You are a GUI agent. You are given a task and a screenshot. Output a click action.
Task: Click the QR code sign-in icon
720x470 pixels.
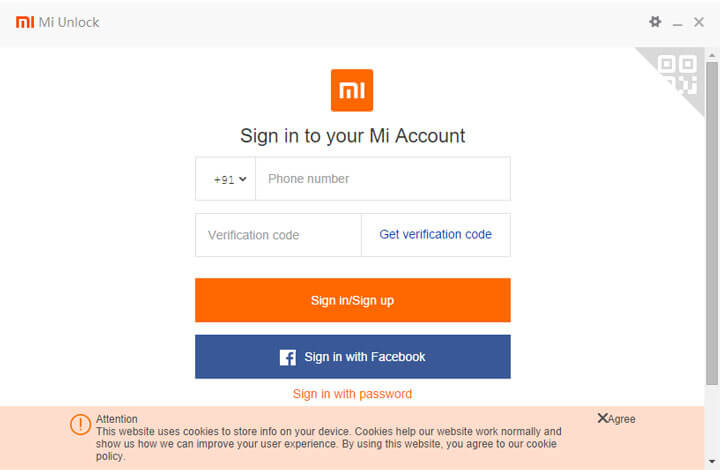(678, 74)
